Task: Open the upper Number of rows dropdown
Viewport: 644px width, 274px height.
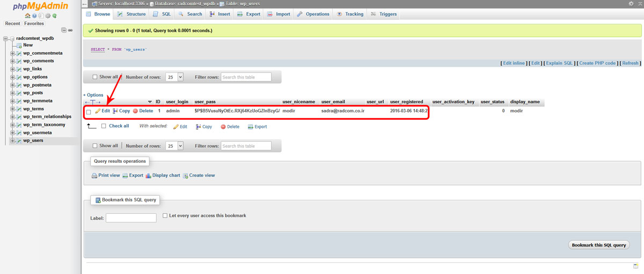Action: (174, 77)
